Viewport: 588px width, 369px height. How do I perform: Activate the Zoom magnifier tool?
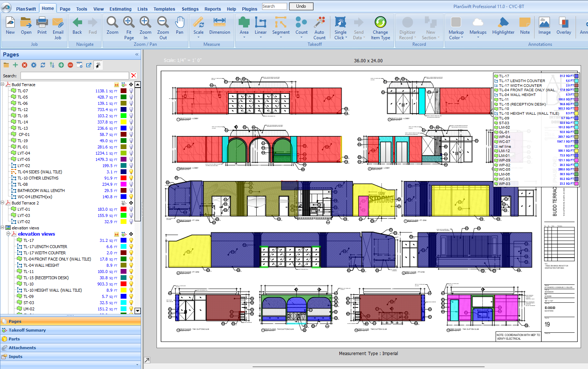113,23
